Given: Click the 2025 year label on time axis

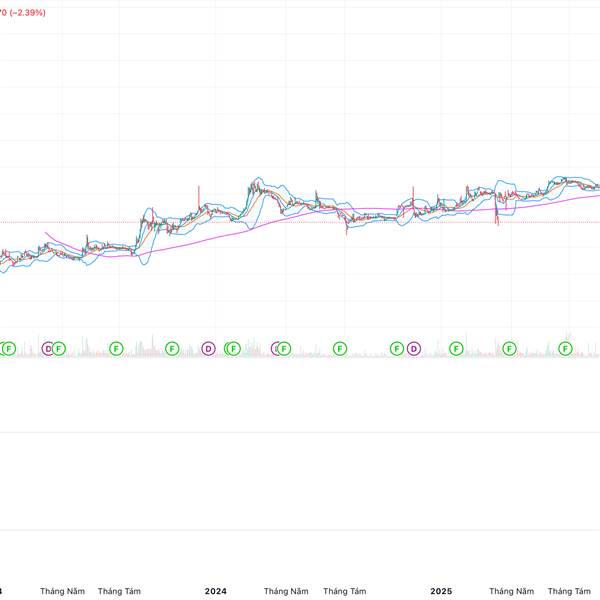Looking at the screenshot, I should coord(441,591).
